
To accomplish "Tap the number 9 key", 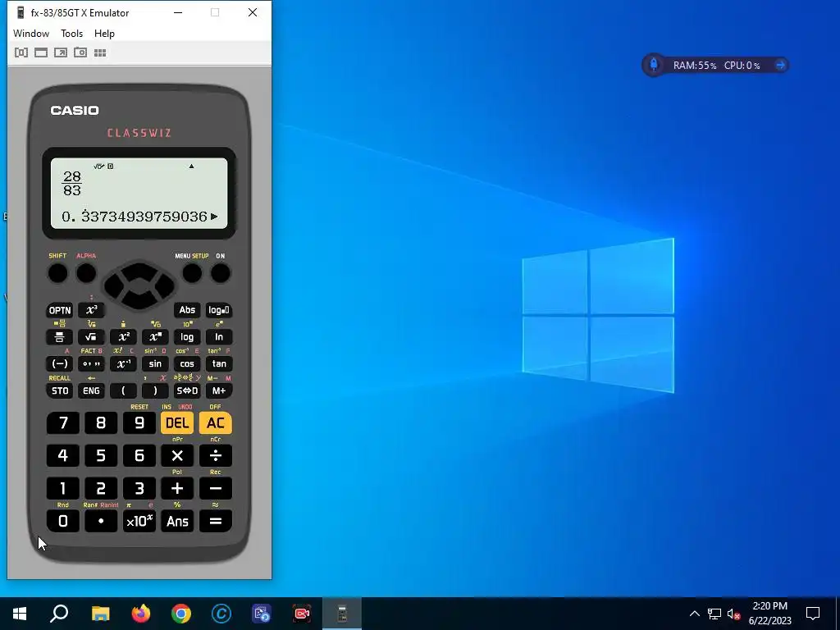I will pyautogui.click(x=139, y=423).
